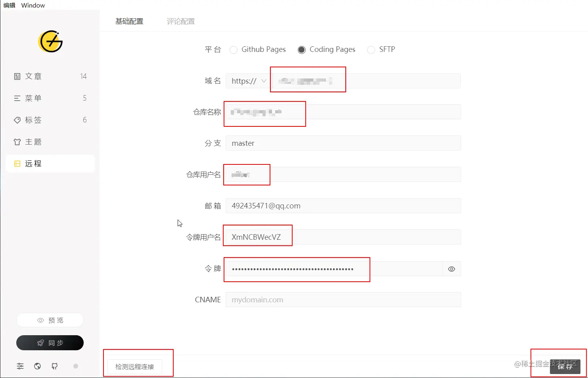The width and height of the screenshot is (588, 378).
Task: Click the 域名 domain input field
Action: click(367, 81)
